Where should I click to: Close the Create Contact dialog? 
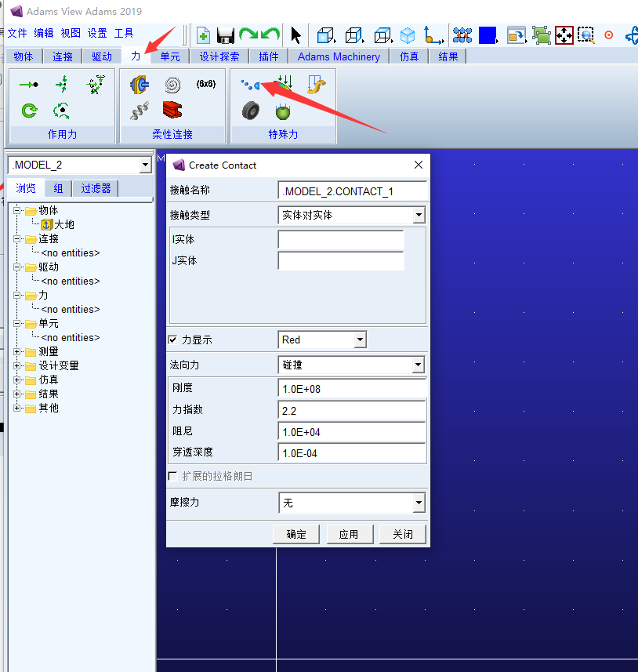[x=419, y=165]
